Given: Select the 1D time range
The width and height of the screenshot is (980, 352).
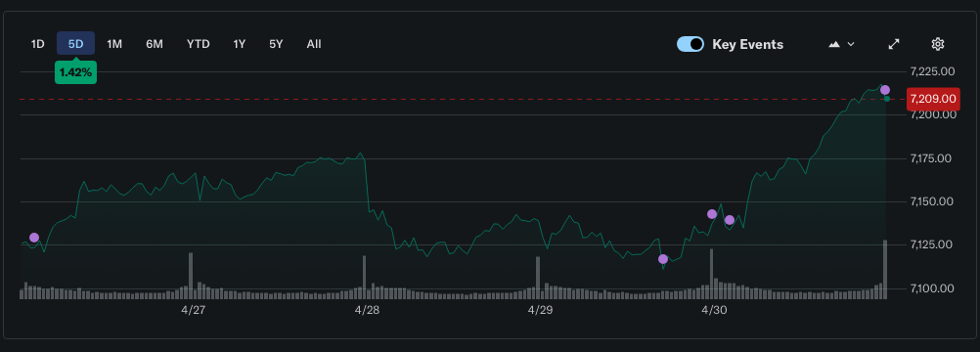Looking at the screenshot, I should pos(38,44).
